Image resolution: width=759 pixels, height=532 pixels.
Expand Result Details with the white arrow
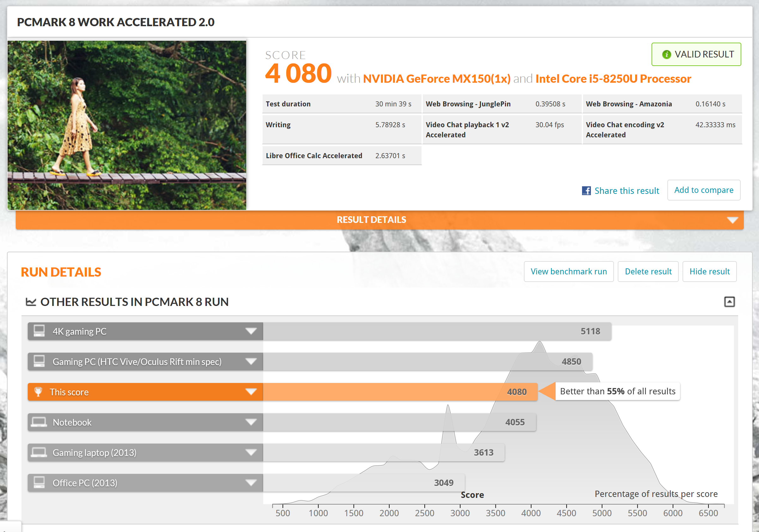pos(732,220)
